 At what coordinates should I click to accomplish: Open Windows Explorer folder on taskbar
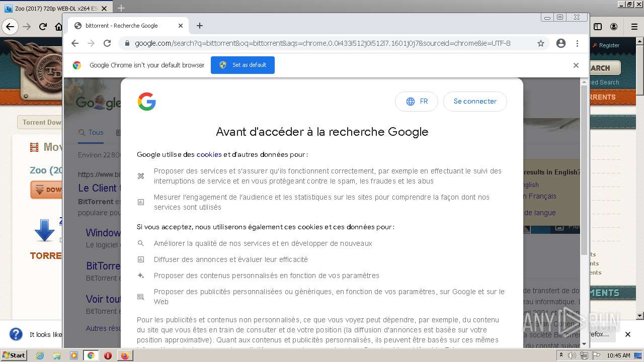tap(57, 355)
